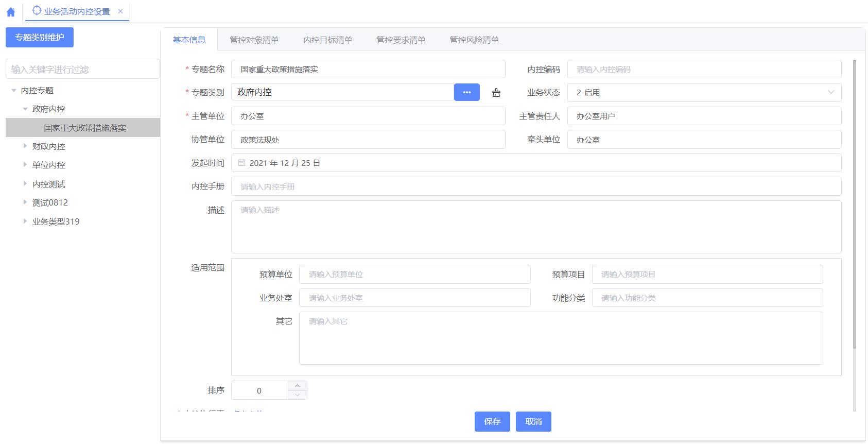Click the 业务处室 input field
Image resolution: width=868 pixels, height=444 pixels.
[x=415, y=298]
